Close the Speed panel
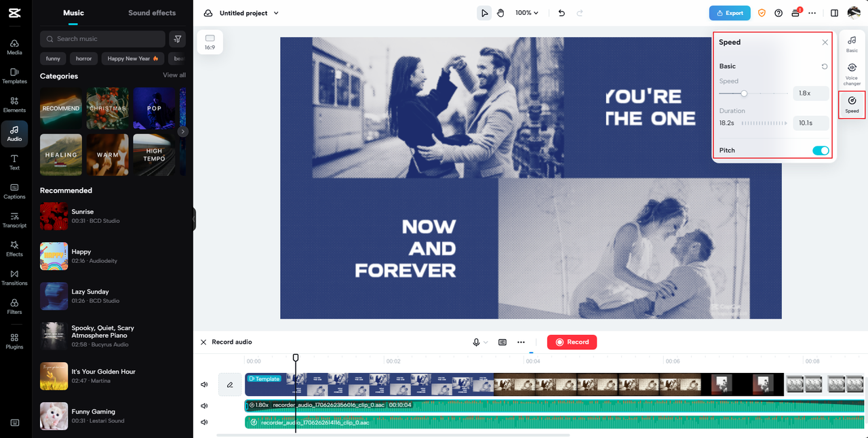Viewport: 868px width, 438px height. click(x=825, y=42)
